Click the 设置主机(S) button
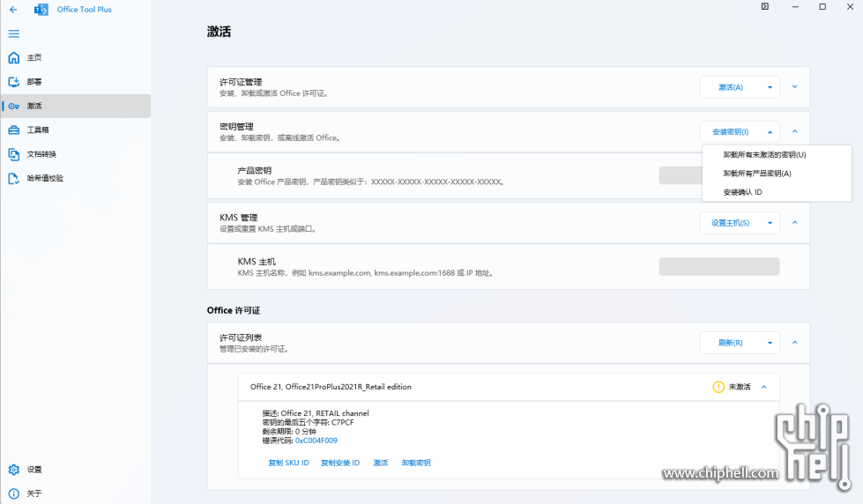This screenshot has width=863, height=504. pos(731,223)
